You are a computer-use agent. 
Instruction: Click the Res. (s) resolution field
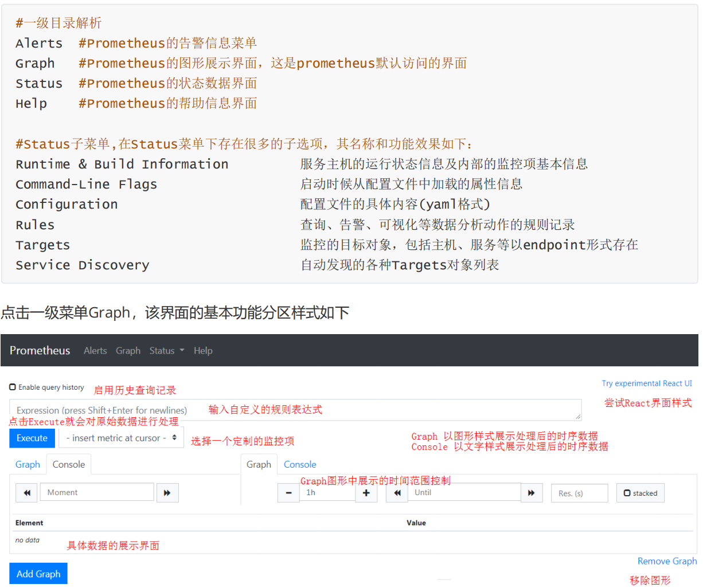(x=580, y=493)
